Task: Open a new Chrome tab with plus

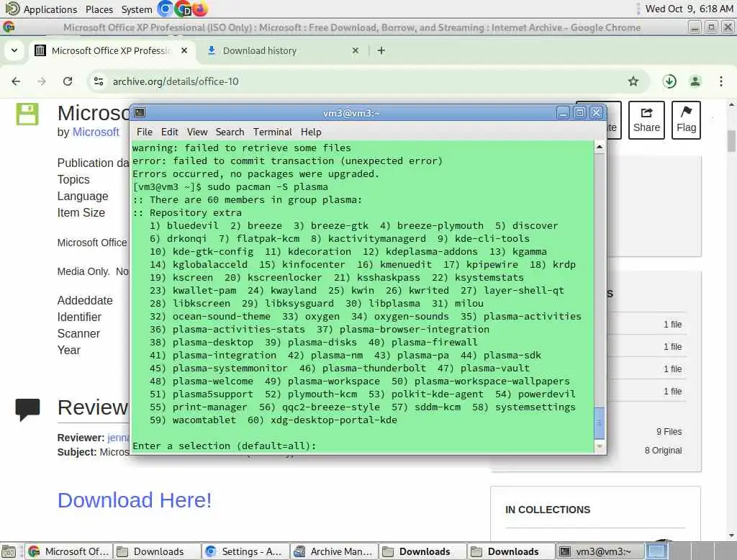Action: (381, 50)
